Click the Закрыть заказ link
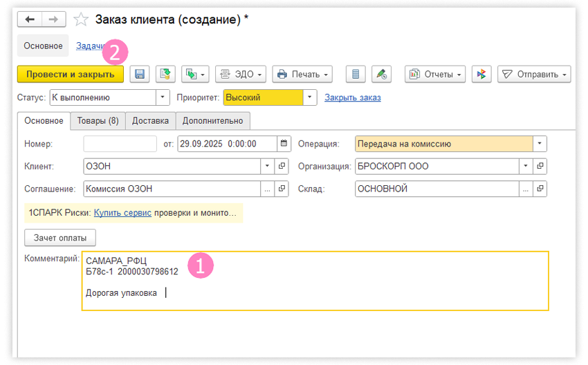The width and height of the screenshot is (588, 365). 353,97
